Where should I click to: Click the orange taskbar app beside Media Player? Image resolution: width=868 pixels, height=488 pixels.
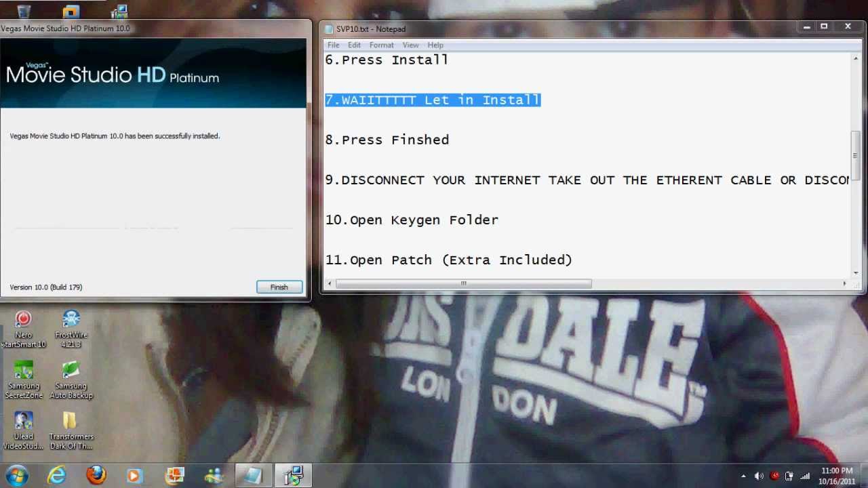[174, 476]
